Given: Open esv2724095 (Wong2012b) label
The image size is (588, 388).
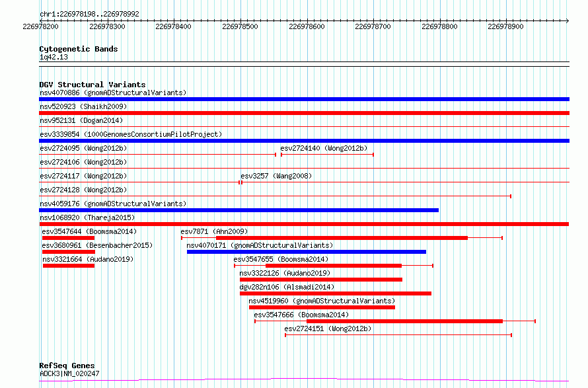Looking at the screenshot, I should 83,148.
